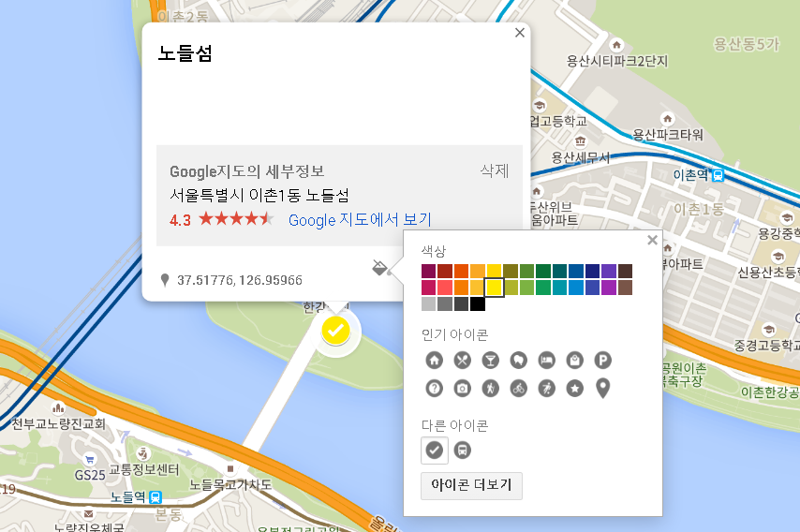Choose the star icon
The height and width of the screenshot is (532, 800).
pos(574,388)
